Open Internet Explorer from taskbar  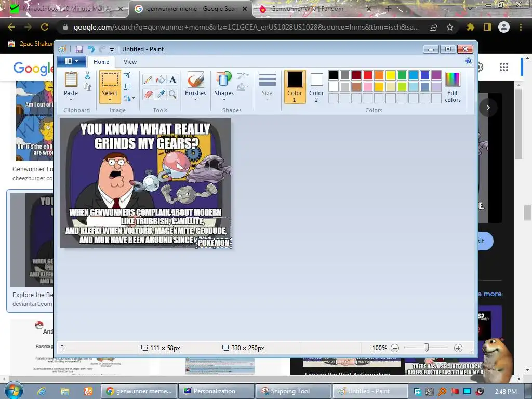pyautogui.click(x=42, y=391)
